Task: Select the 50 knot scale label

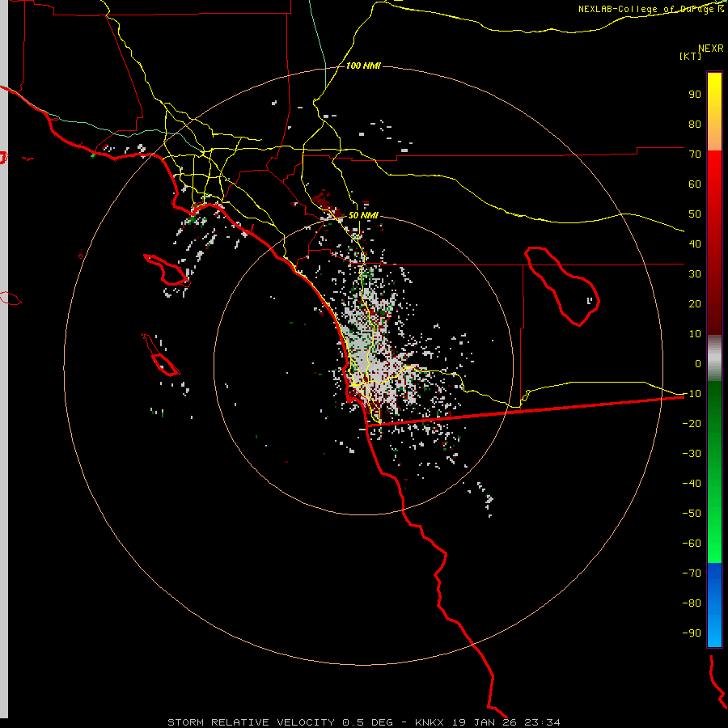Action: click(x=695, y=214)
